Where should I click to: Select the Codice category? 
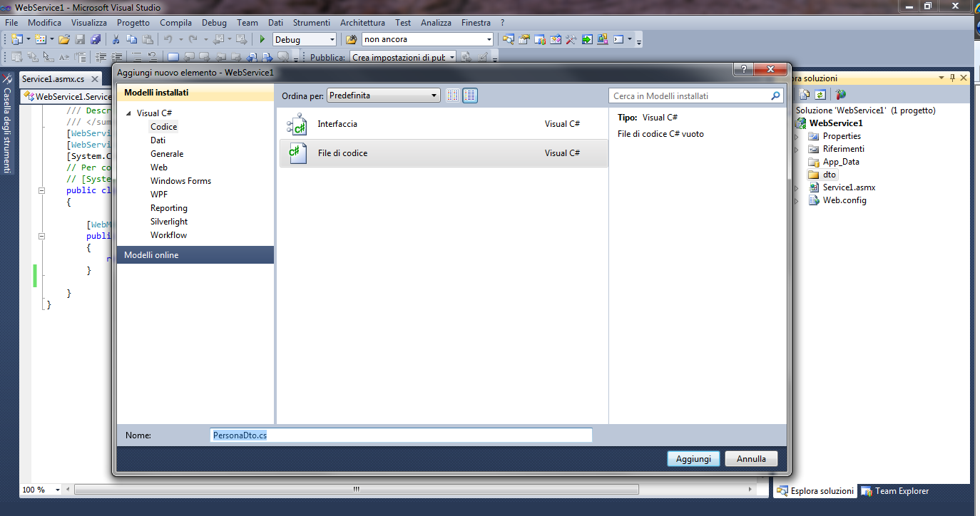(163, 127)
